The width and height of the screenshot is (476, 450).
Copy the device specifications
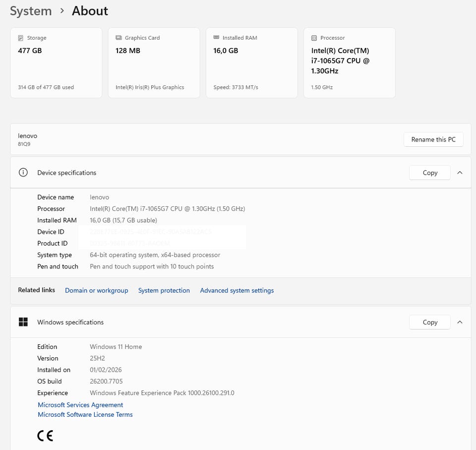(430, 173)
